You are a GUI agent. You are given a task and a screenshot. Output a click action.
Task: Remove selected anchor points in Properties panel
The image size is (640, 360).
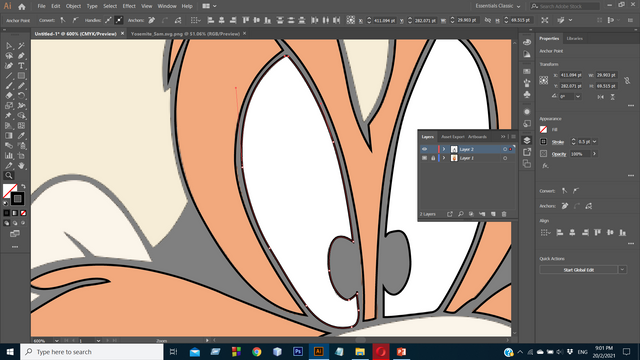pyautogui.click(x=565, y=206)
